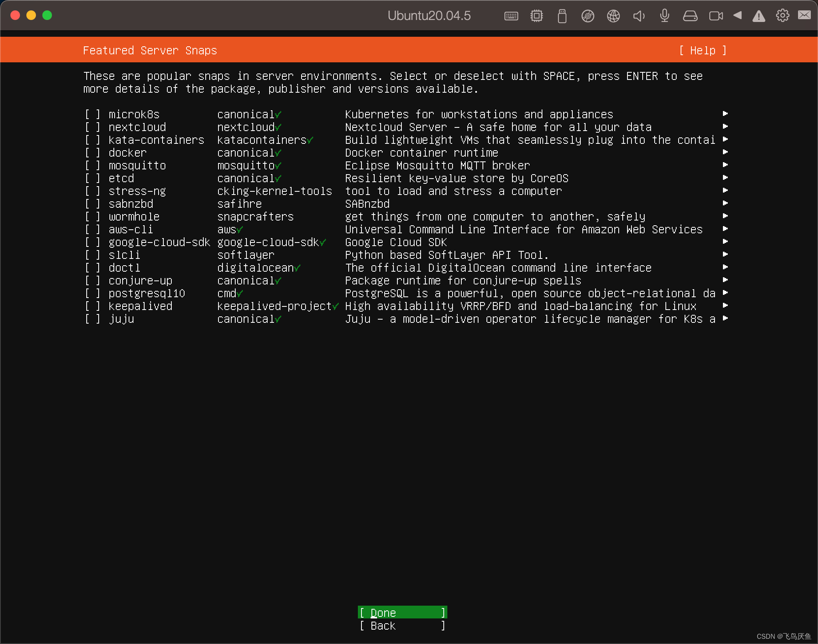The image size is (818, 644).
Task: Toggle the postgresql10 snap checkbox
Action: coord(93,294)
